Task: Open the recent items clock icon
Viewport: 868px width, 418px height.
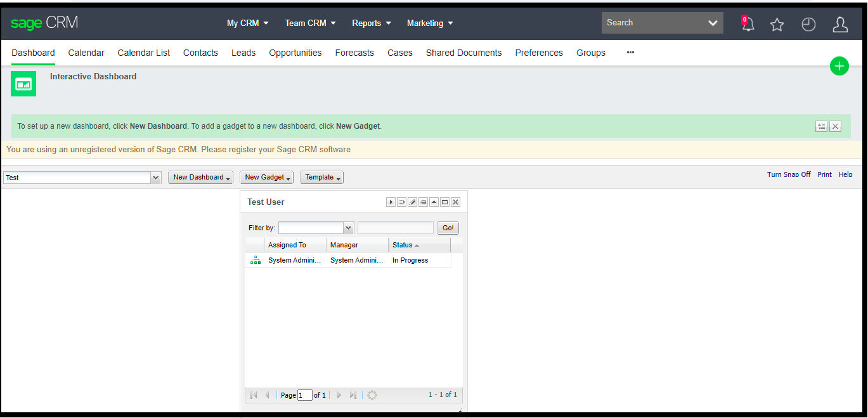Action: 808,25
